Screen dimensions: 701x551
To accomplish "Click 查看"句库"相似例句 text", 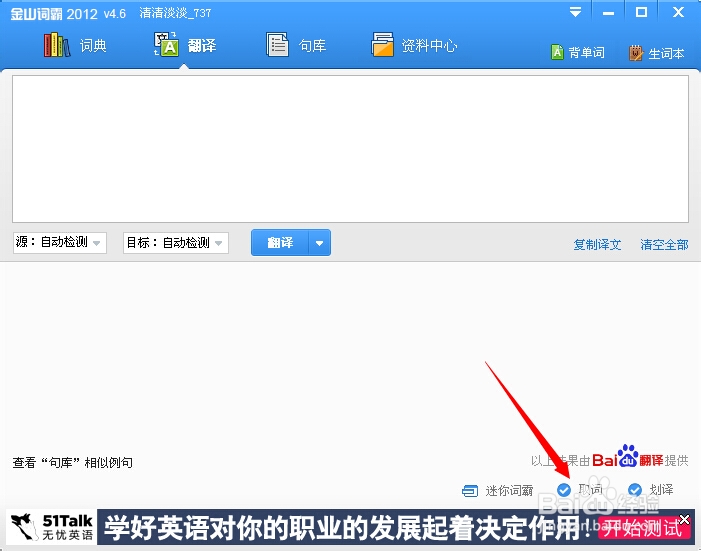I will click(72, 462).
